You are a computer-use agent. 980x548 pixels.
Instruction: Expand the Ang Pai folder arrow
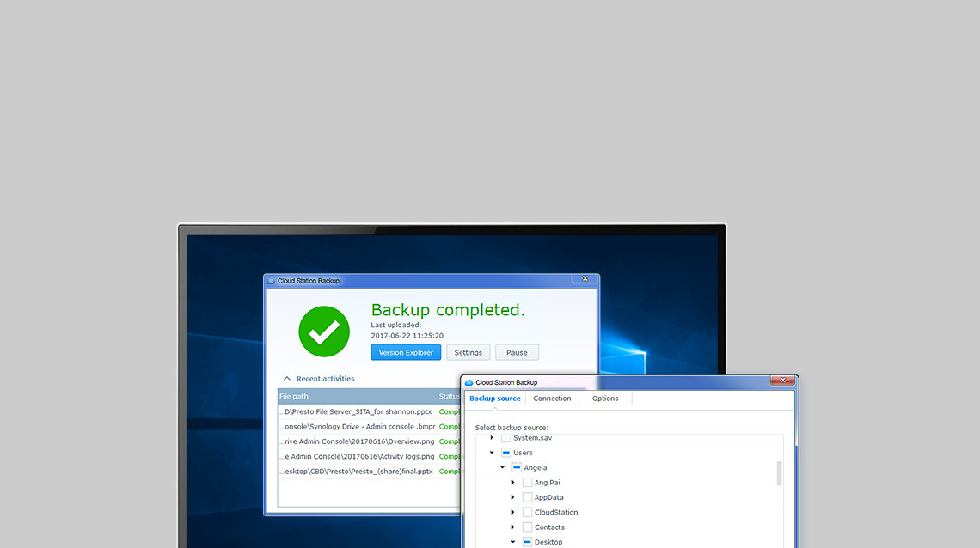tap(513, 483)
